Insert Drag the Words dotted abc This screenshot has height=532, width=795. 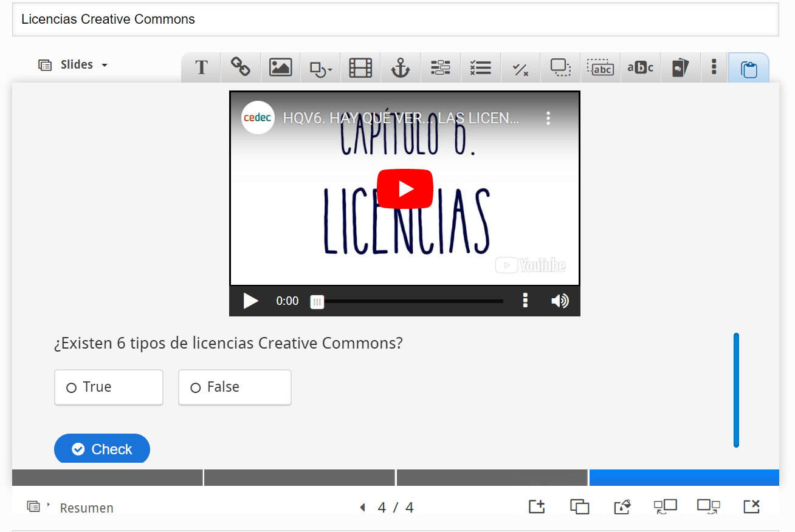pyautogui.click(x=601, y=67)
